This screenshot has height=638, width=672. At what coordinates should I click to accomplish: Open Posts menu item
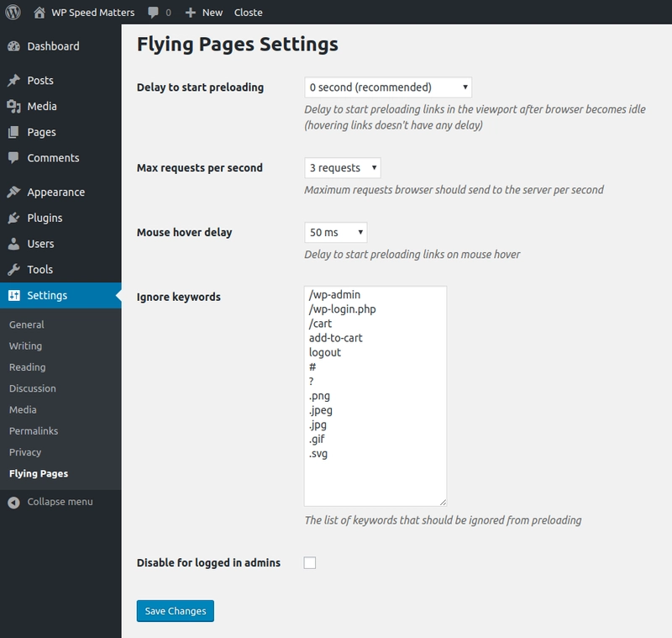[x=60, y=80]
